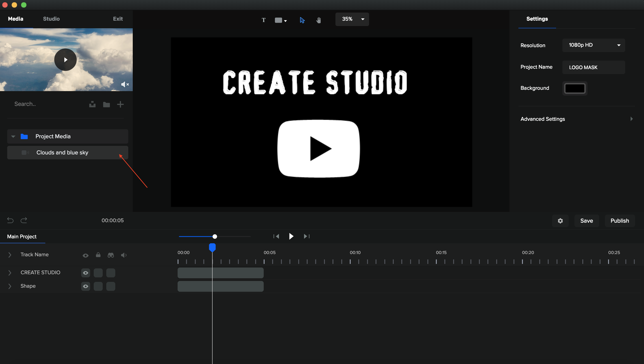Viewport: 644px width, 364px height.
Task: Play the timeline
Action: click(x=291, y=236)
